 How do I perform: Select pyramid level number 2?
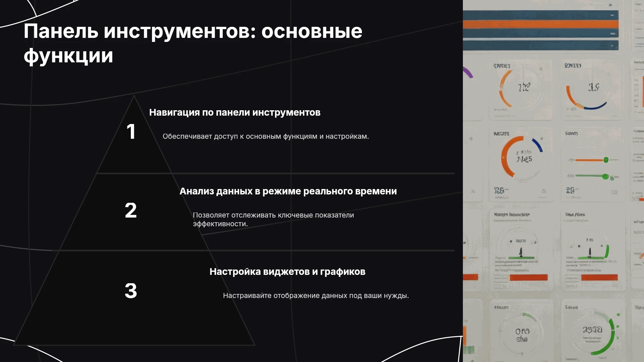click(131, 210)
